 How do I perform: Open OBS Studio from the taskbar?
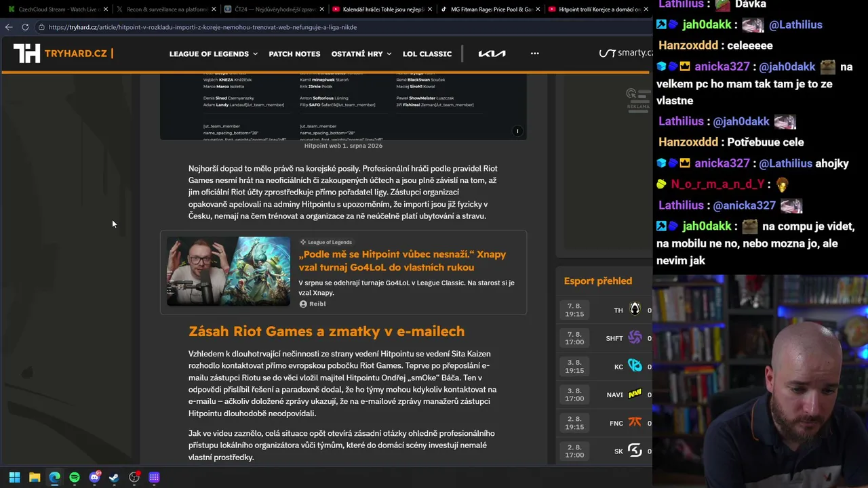(134, 477)
